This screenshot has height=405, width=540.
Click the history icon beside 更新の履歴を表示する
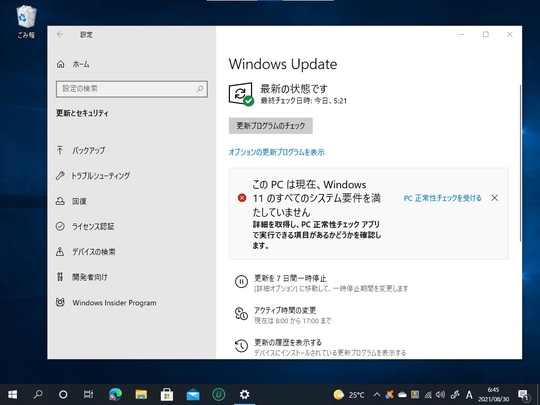[241, 346]
